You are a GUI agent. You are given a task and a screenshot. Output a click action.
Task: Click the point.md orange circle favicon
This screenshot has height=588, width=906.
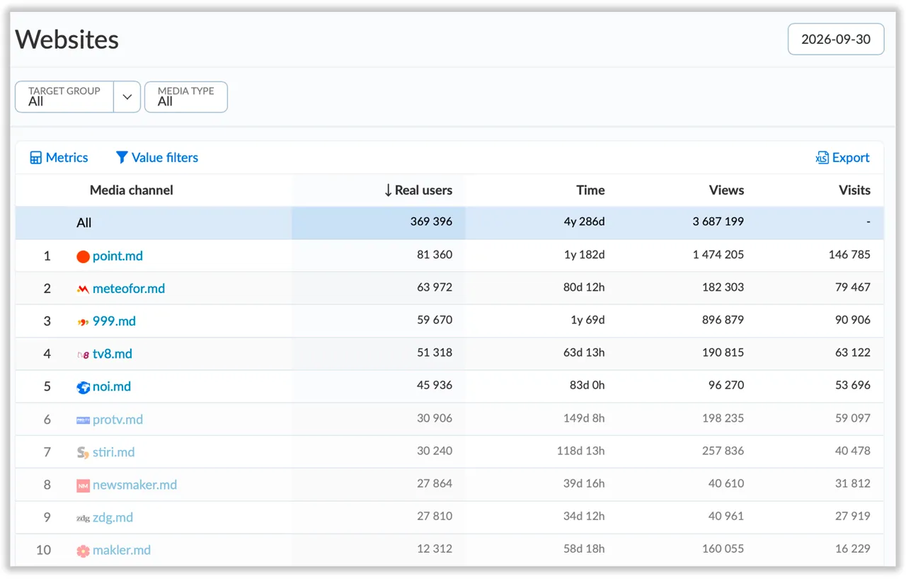click(x=83, y=256)
